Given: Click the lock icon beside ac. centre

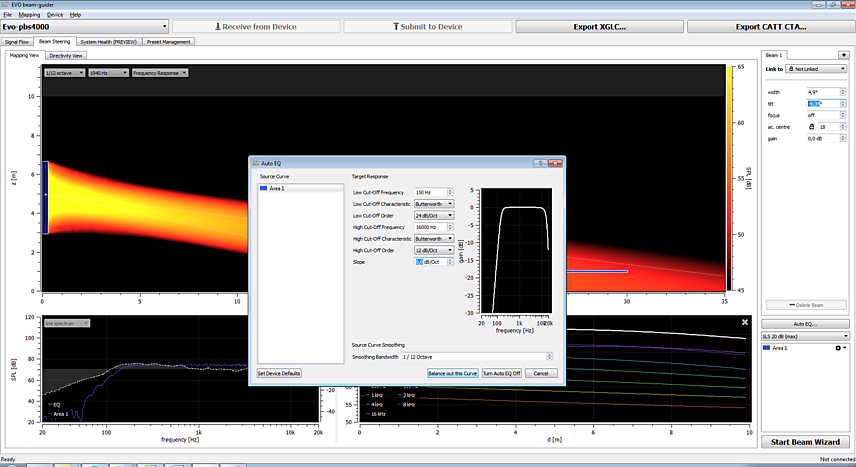Looking at the screenshot, I should tap(811, 127).
